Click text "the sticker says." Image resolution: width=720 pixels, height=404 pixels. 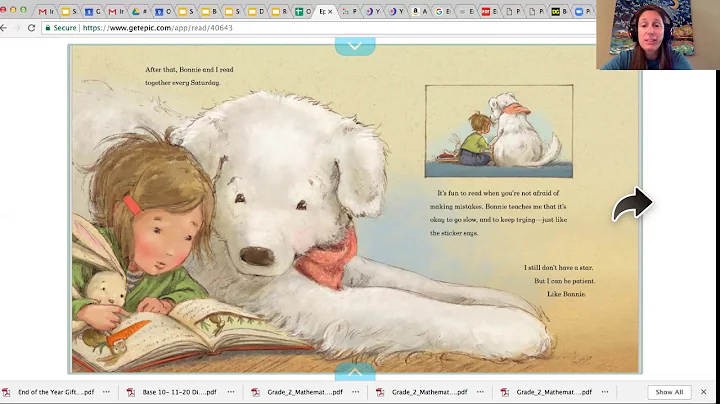(454, 233)
